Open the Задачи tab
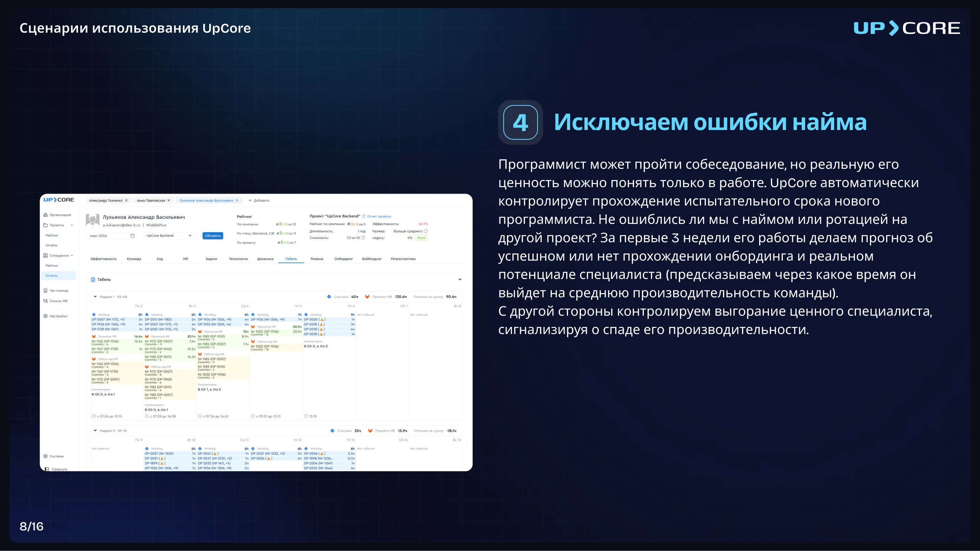The image size is (980, 551). pyautogui.click(x=211, y=259)
